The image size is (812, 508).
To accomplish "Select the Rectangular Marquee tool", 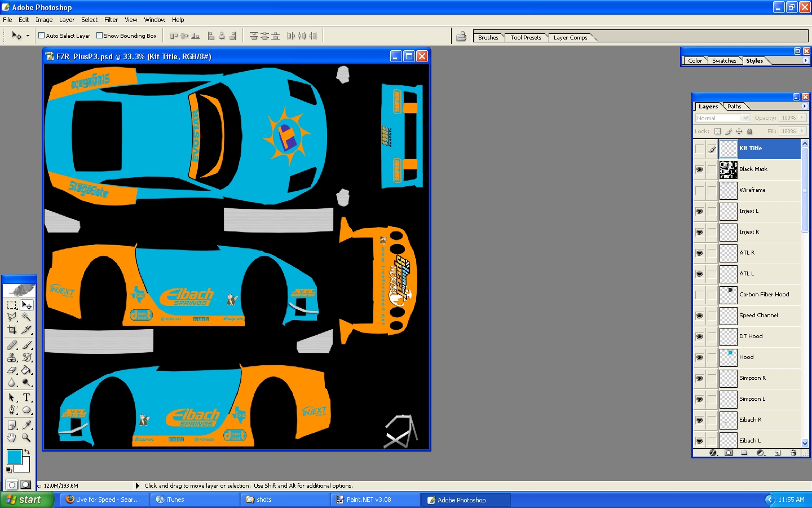I will [x=12, y=305].
